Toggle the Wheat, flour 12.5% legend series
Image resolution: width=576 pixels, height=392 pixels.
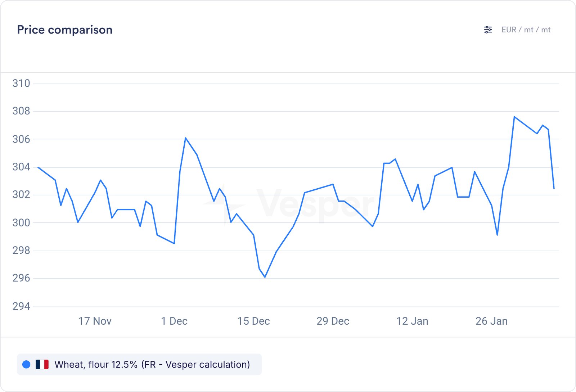[152, 365]
